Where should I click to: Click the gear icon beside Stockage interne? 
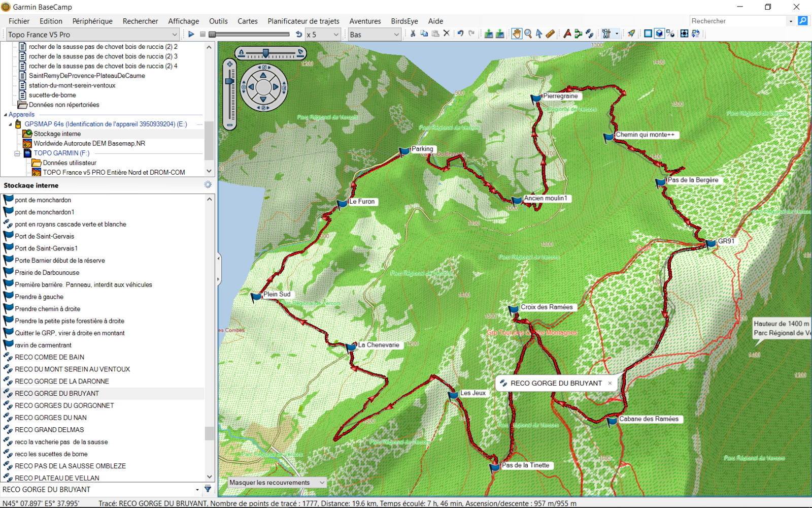[208, 185]
